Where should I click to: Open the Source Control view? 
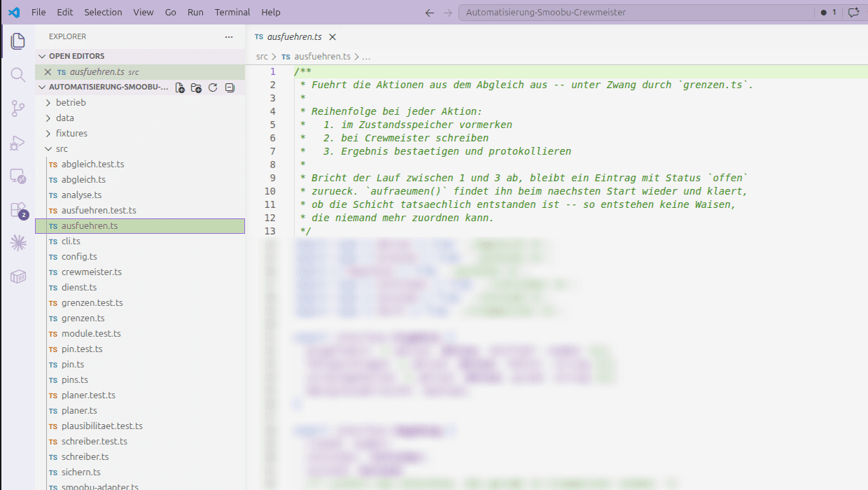click(x=17, y=108)
